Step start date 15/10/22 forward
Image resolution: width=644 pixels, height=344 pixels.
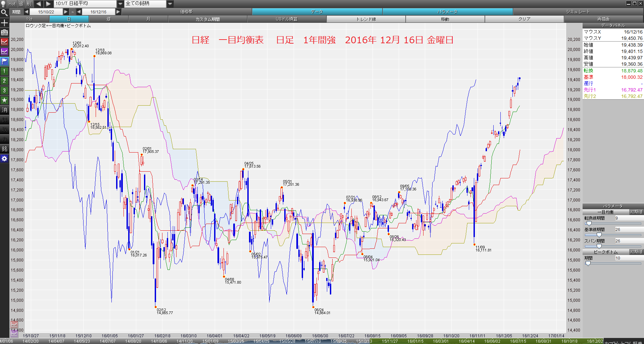coord(66,12)
